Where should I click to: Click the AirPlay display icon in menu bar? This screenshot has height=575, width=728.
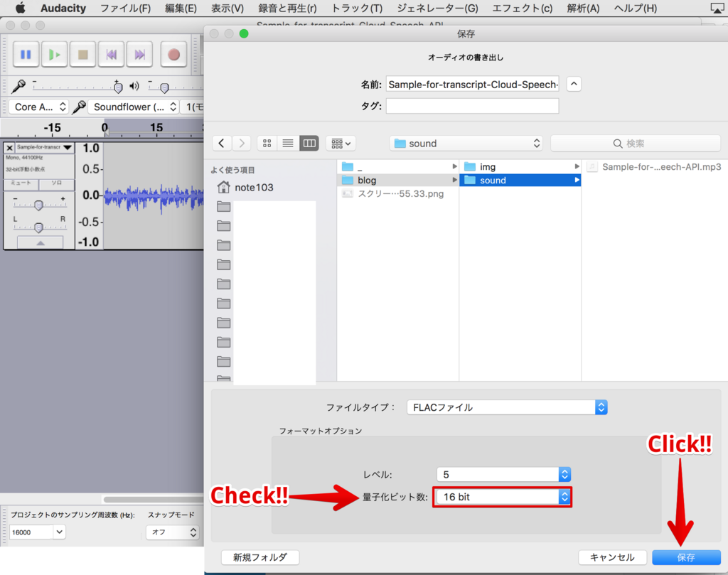pyautogui.click(x=717, y=9)
